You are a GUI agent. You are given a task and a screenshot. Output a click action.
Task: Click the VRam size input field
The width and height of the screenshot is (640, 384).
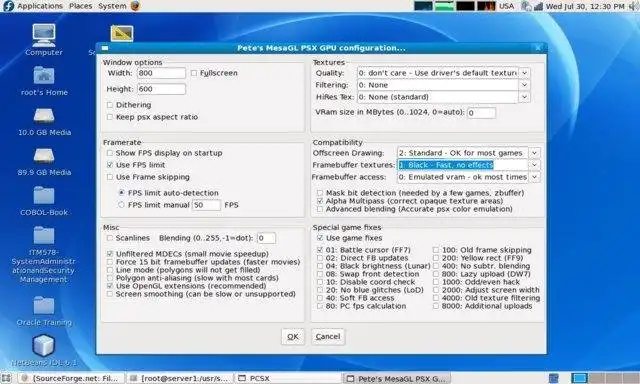coord(481,113)
